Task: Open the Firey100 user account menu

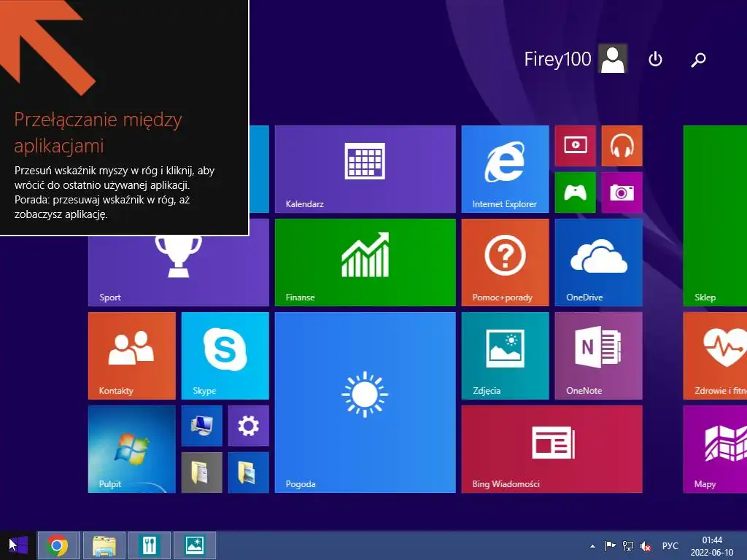Action: (x=575, y=59)
